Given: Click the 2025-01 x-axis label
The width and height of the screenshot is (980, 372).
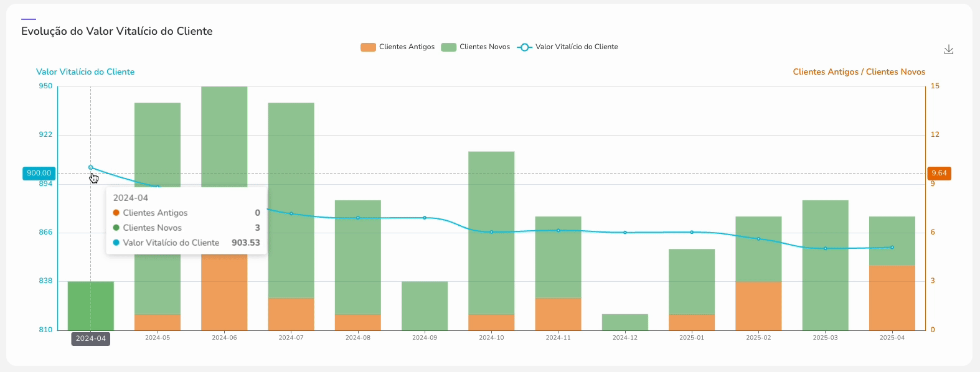Looking at the screenshot, I should pos(692,338).
